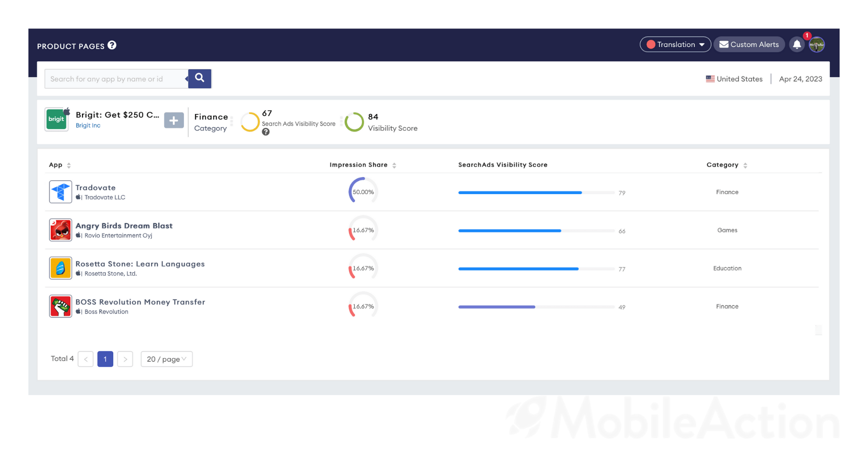The image size is (868, 468).
Task: Open Angry Birds Dream Blast link
Action: coord(124,226)
